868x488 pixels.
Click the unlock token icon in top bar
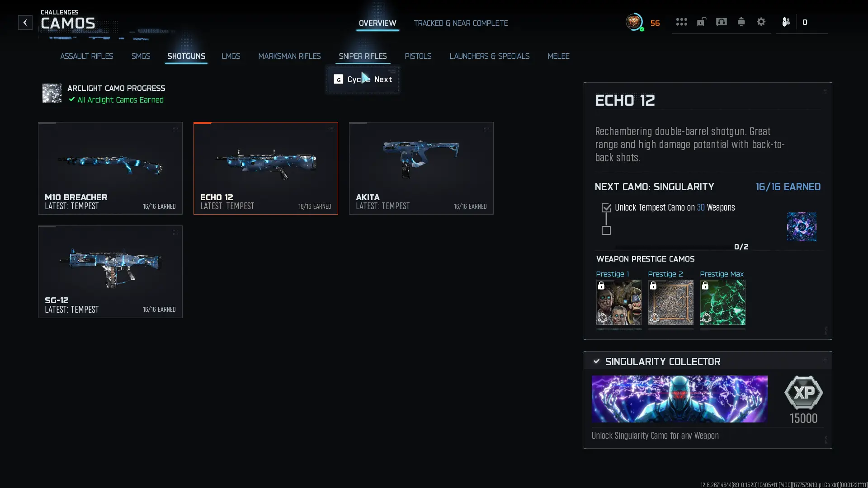pyautogui.click(x=701, y=22)
